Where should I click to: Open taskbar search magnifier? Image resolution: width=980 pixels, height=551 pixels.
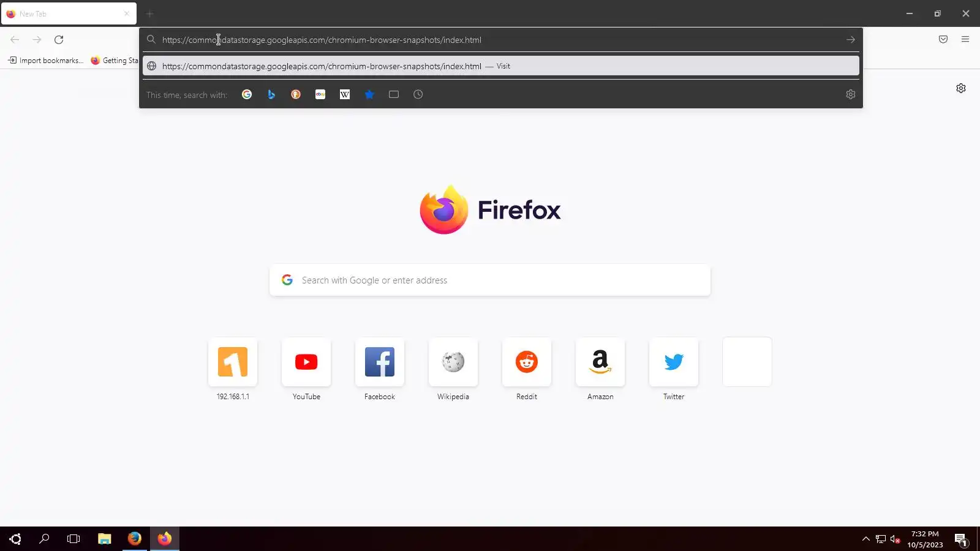point(44,539)
